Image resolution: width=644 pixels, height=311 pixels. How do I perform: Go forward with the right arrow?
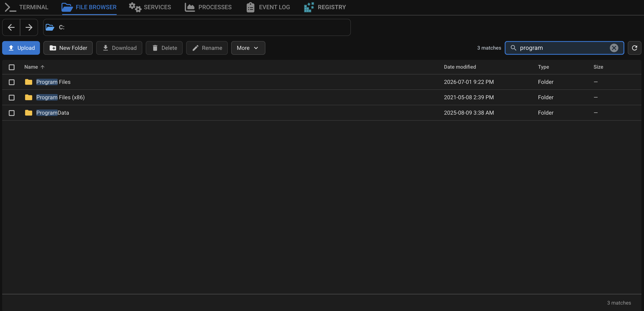click(29, 27)
